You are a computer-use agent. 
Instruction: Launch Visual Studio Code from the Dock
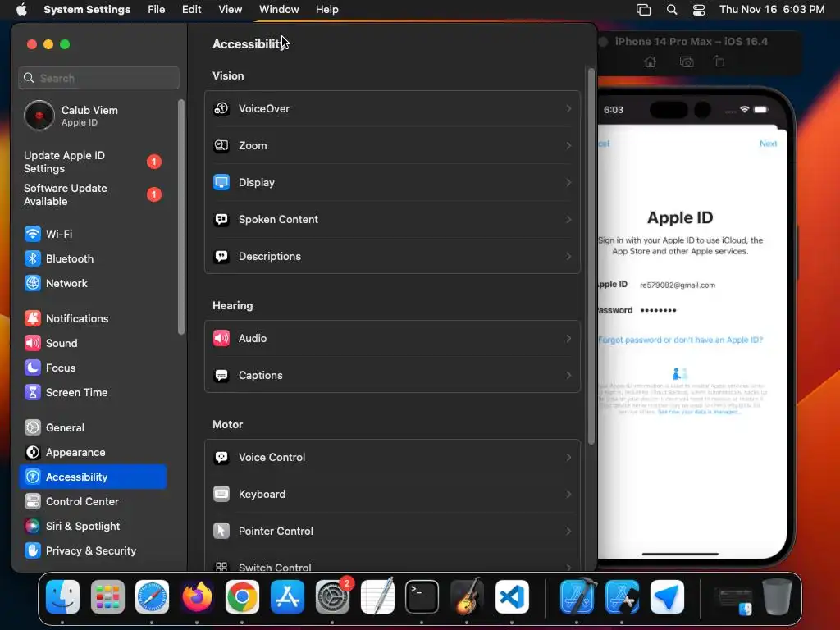(x=512, y=597)
